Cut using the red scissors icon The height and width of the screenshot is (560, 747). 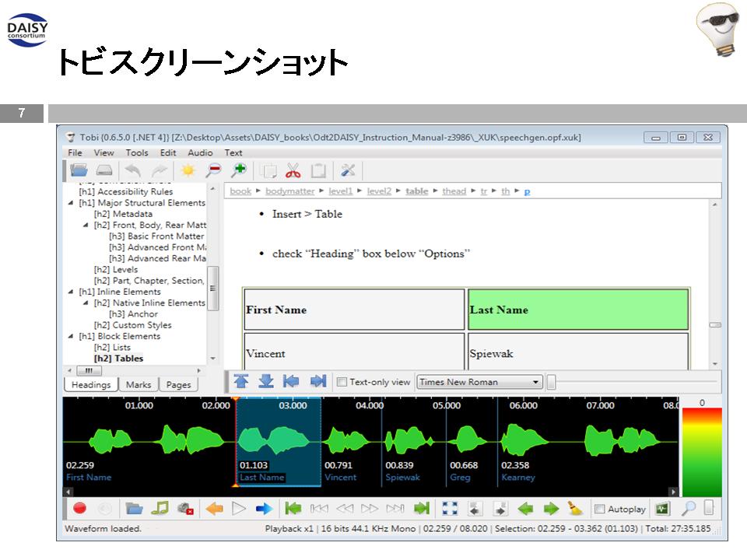tap(293, 170)
